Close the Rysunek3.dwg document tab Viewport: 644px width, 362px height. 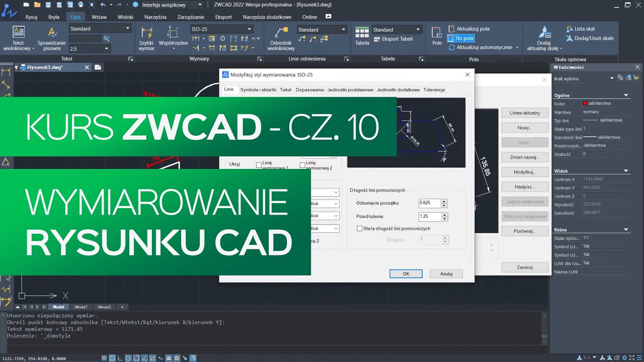point(87,67)
